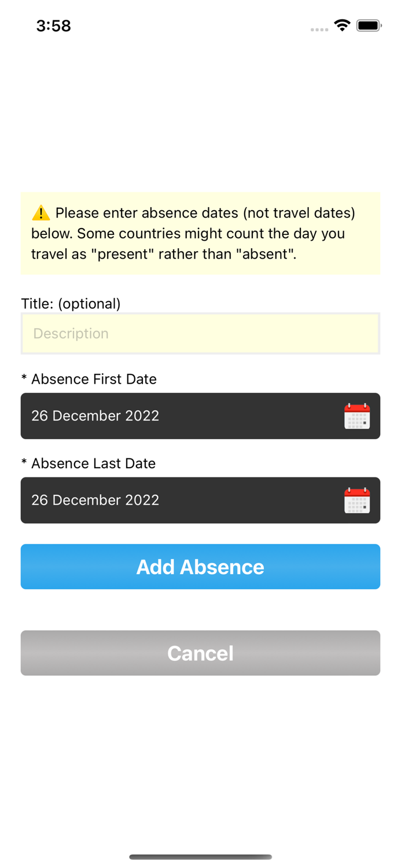Tap the yellow absence dates notice banner
The width and height of the screenshot is (401, 868).
[x=200, y=233]
